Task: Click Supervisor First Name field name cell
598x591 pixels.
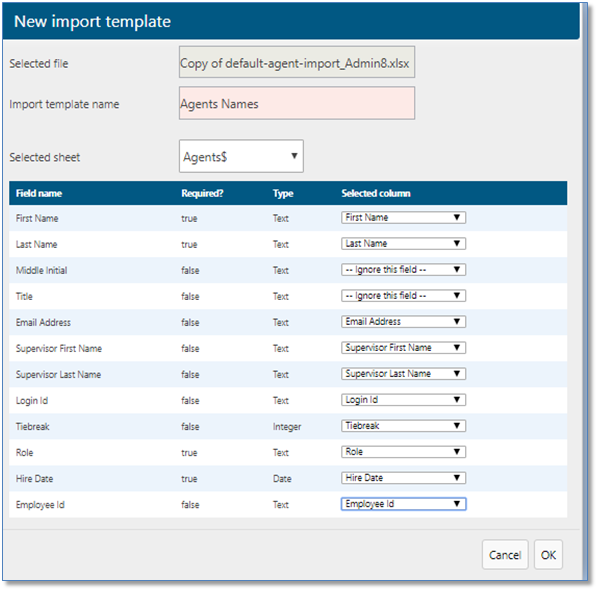Action: point(59,348)
